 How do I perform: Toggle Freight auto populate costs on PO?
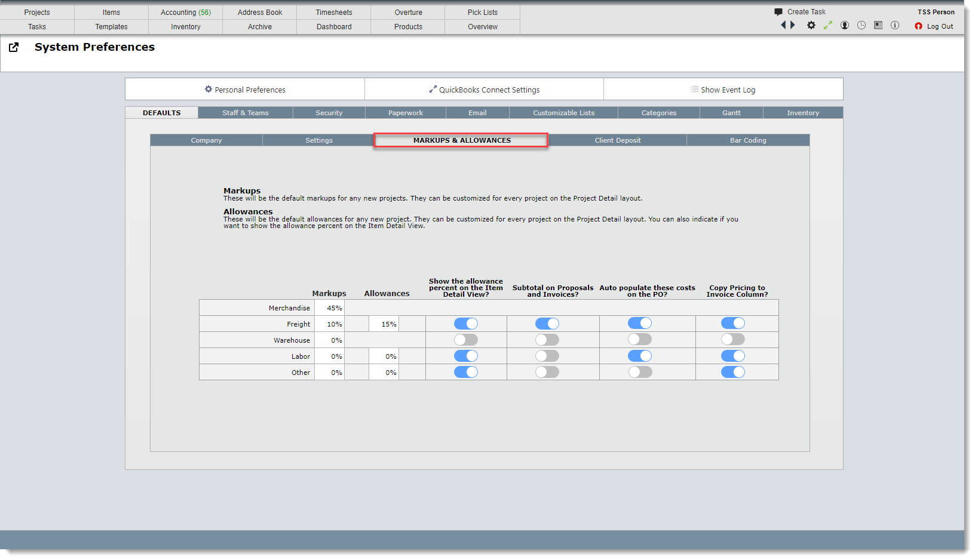640,323
